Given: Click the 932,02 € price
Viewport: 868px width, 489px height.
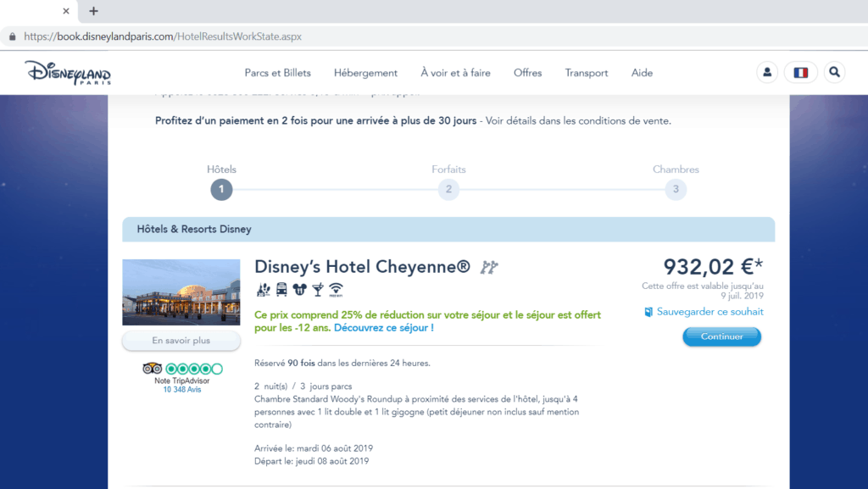Looking at the screenshot, I should point(713,267).
